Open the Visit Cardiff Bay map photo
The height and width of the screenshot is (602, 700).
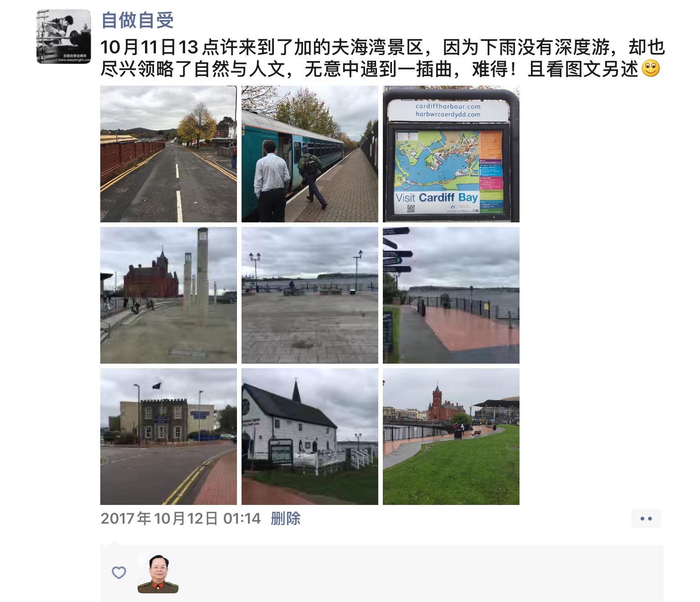451,154
